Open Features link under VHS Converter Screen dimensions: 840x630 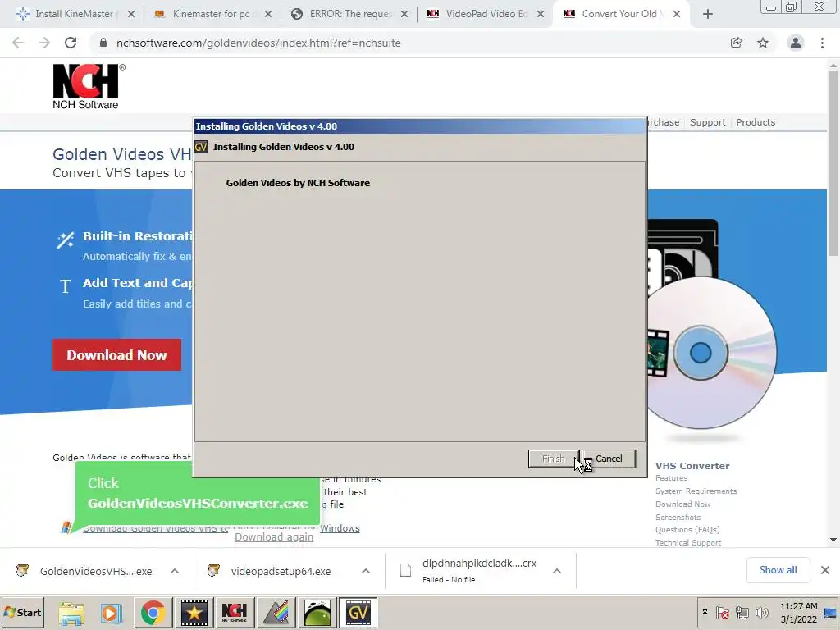pos(671,478)
